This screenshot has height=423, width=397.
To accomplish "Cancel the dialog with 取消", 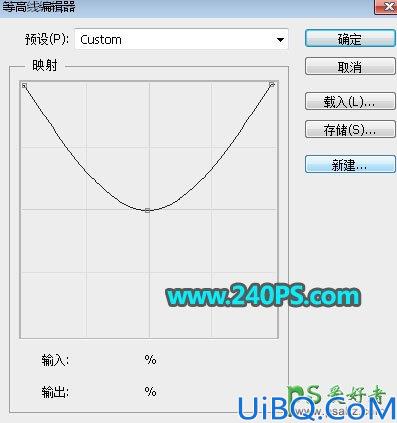I will point(350,67).
